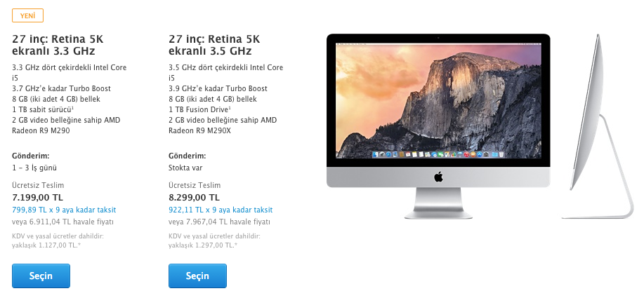Click the Apple logo on the iMac chin
The height and width of the screenshot is (298, 644).
click(438, 177)
